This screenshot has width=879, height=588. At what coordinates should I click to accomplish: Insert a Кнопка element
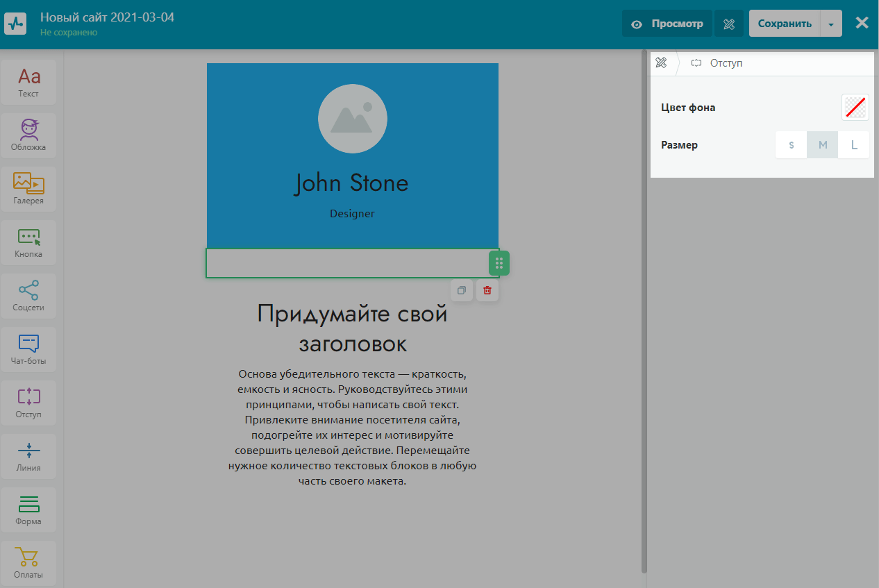tap(29, 242)
